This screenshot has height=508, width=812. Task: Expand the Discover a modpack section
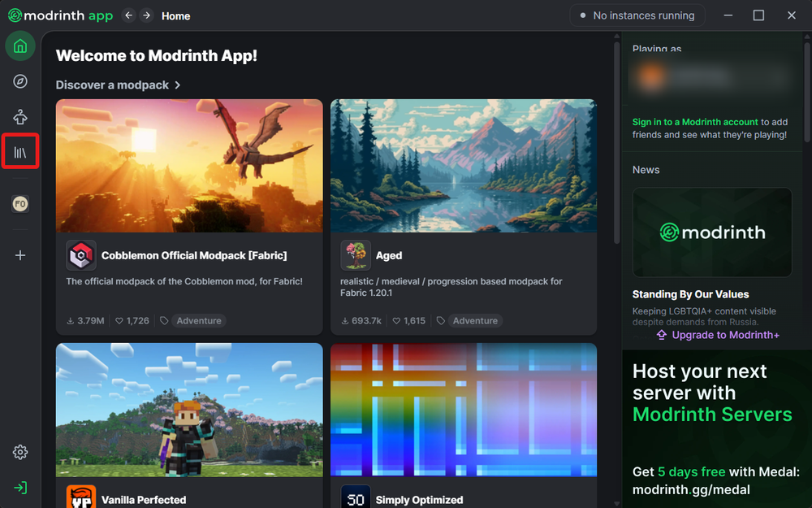(118, 85)
